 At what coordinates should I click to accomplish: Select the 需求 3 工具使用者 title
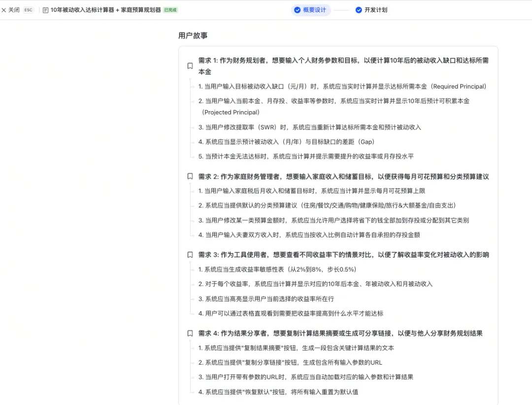coord(343,255)
